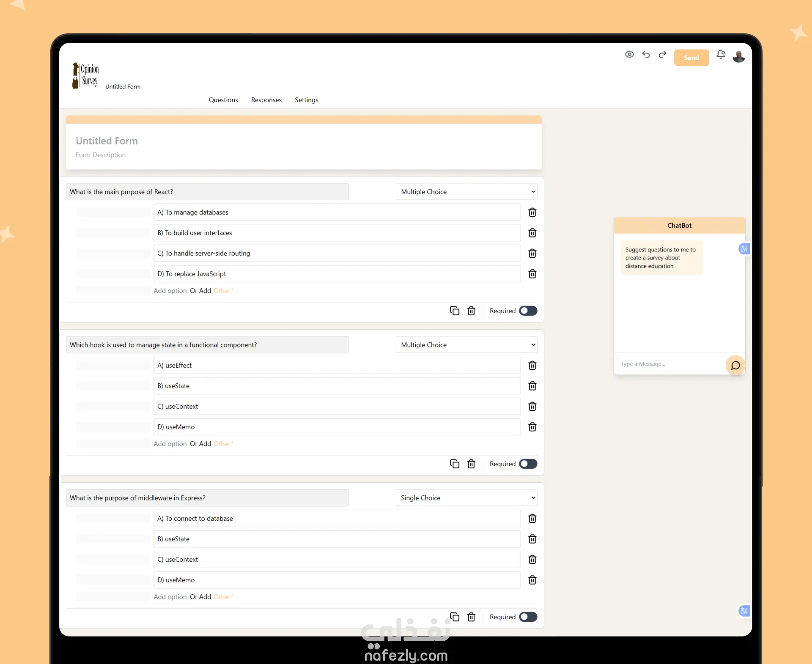Remove the 'B) useState' option in second question
The width and height of the screenshot is (812, 664).
(532, 386)
